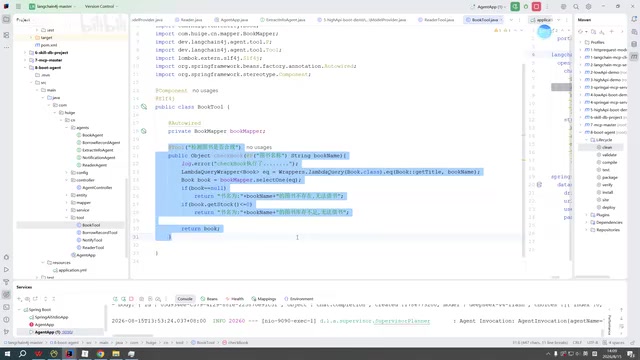Open the main hamburger menu
Viewport: 640px width, 360px height.
(x=18, y=7)
